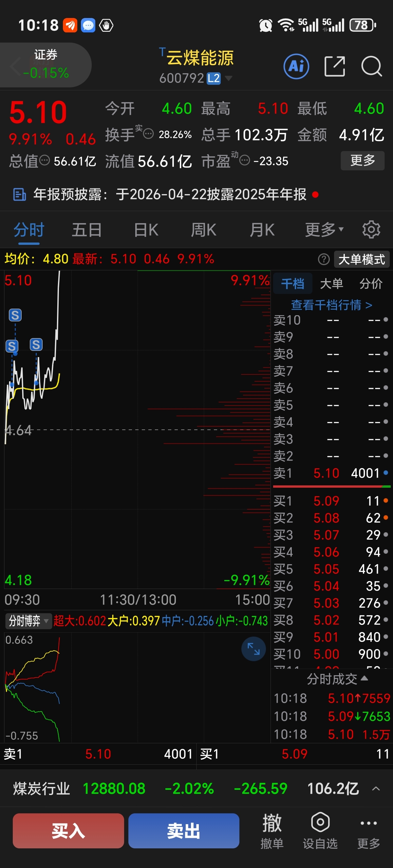Open 查看千档行情 link
This screenshot has height=868, width=393.
331,305
